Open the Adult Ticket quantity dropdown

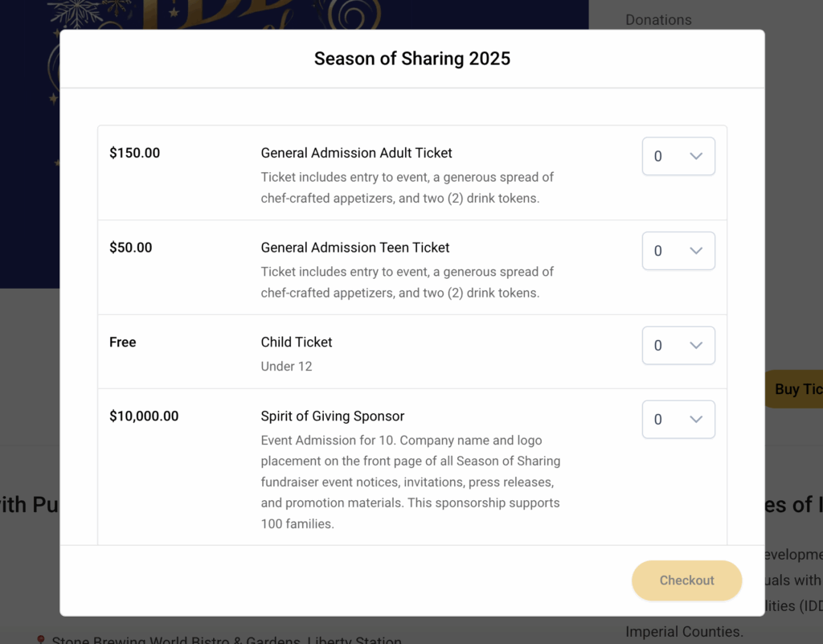[678, 156]
